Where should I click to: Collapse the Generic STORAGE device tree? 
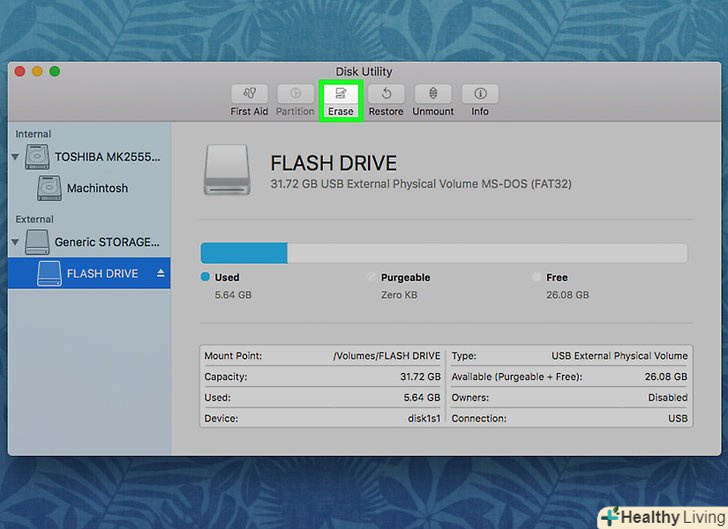16,242
